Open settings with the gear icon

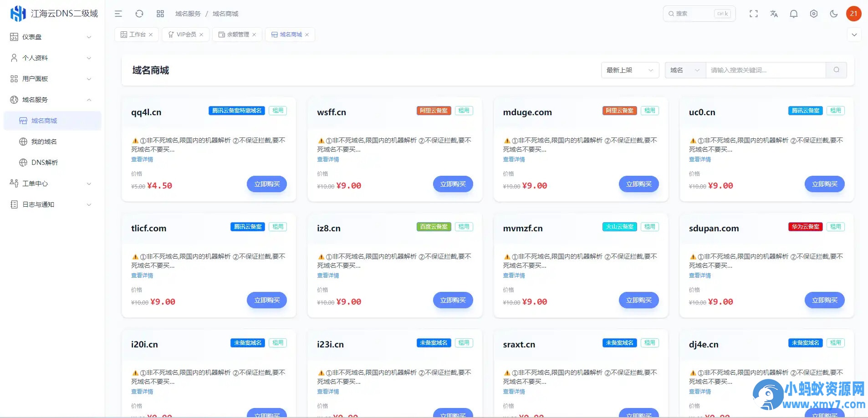pos(814,13)
